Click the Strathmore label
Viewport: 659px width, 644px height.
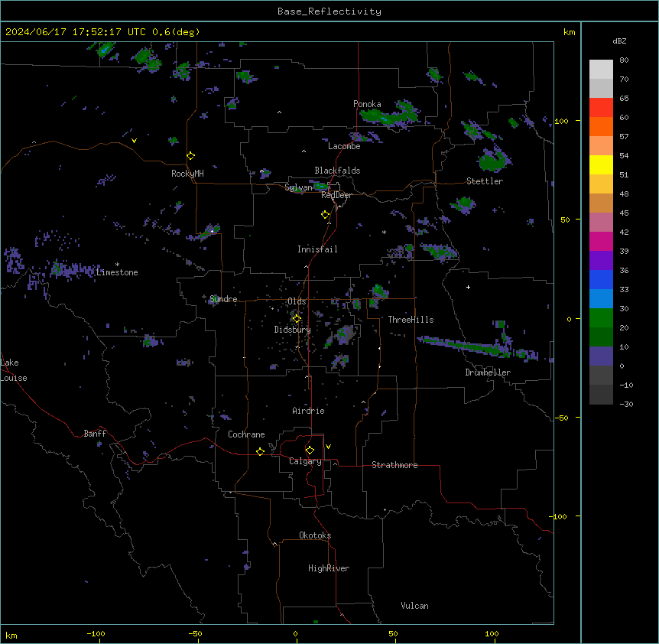[x=394, y=465]
